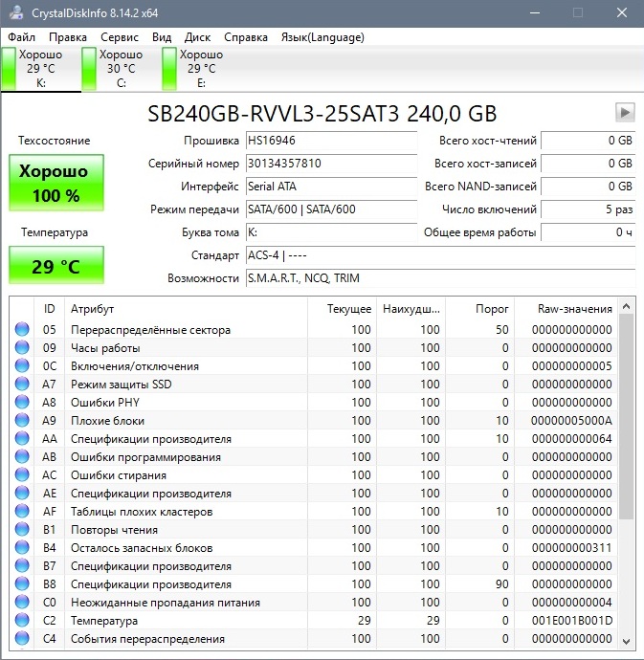The image size is (644, 660).
Task: Click the Хорошо 100 % health status button
Action: [56, 184]
